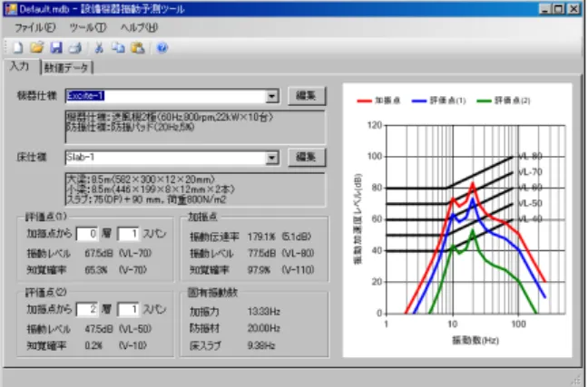
Task: Click the 67.5dB value in 評価点(1)
Action: [99, 253]
